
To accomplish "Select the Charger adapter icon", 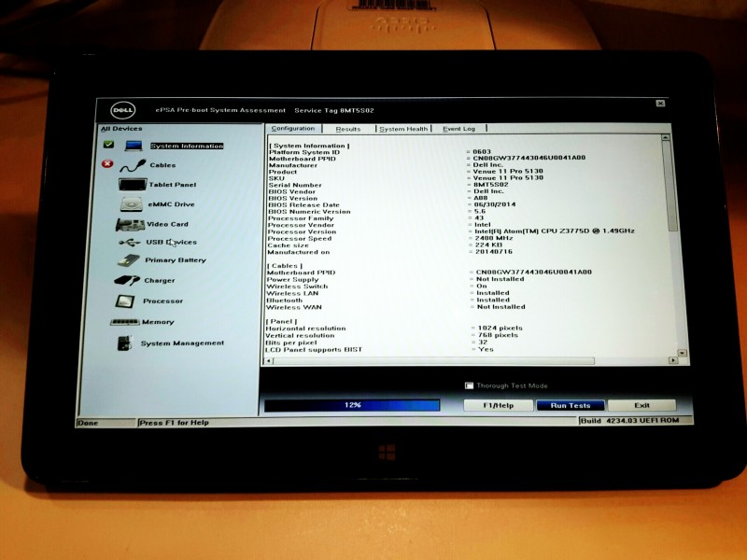I will point(127,280).
